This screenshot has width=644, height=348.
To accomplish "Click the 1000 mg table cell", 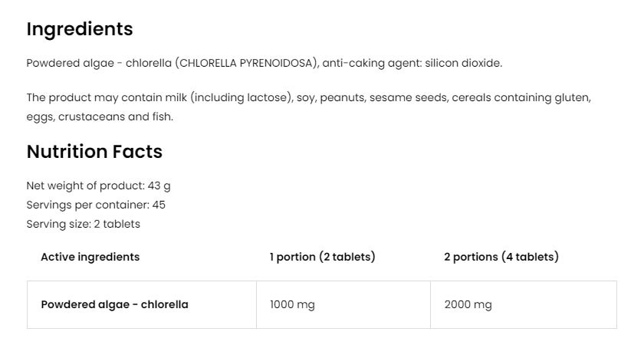I will pos(343,305).
